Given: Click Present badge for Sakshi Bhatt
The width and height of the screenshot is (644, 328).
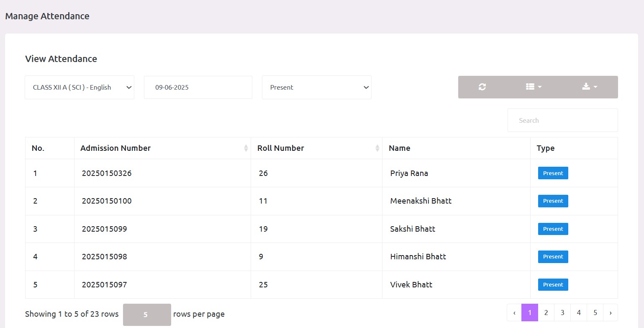Looking at the screenshot, I should click(553, 229).
